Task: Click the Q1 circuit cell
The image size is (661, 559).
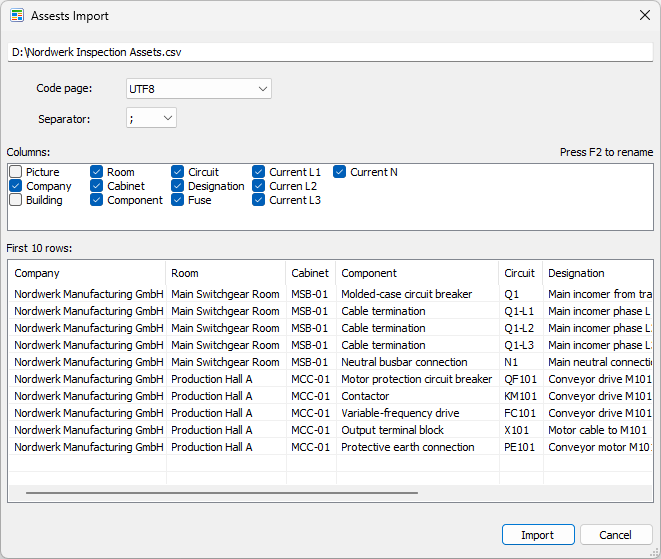Action: [x=521, y=294]
